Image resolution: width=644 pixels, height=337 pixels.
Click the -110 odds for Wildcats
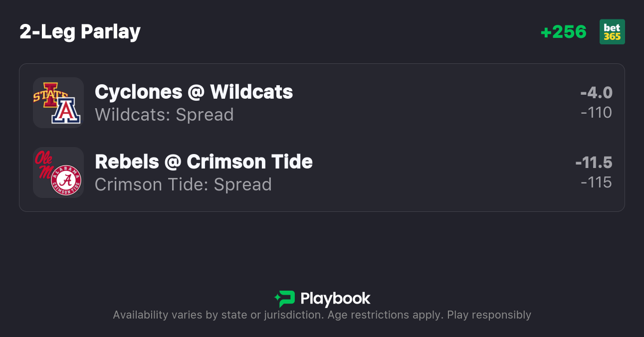pyautogui.click(x=596, y=113)
